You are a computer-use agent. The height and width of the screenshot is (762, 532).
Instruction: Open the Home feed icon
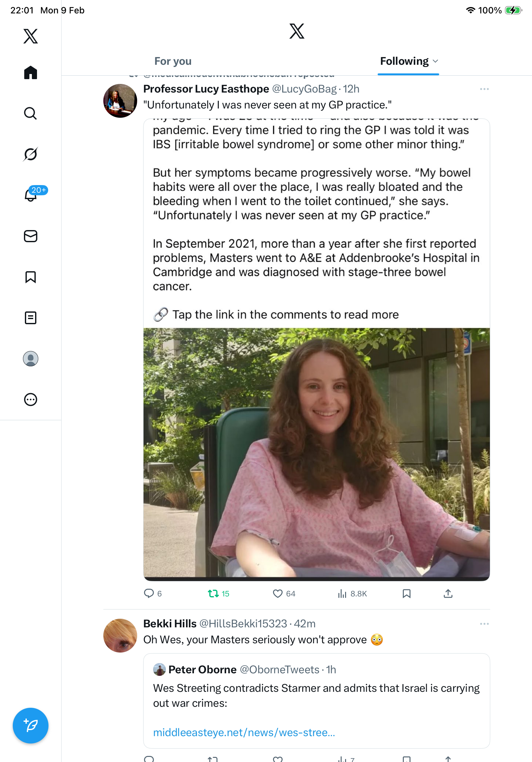[x=31, y=72]
